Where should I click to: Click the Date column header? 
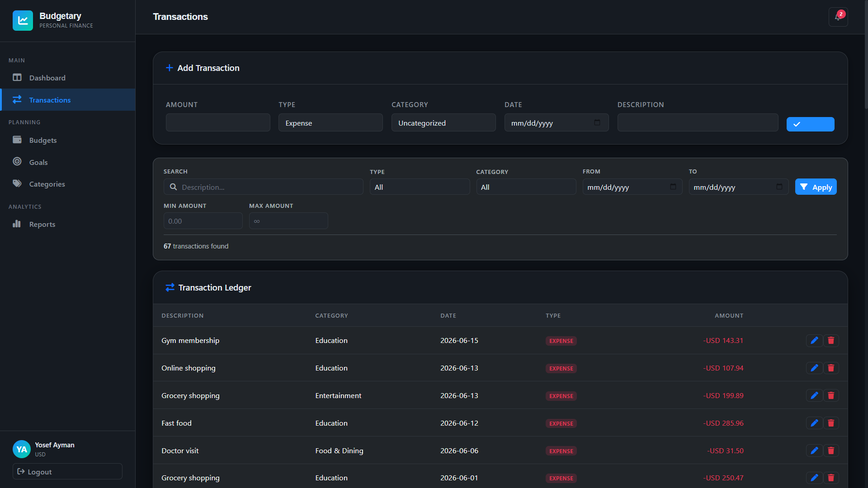coord(448,315)
